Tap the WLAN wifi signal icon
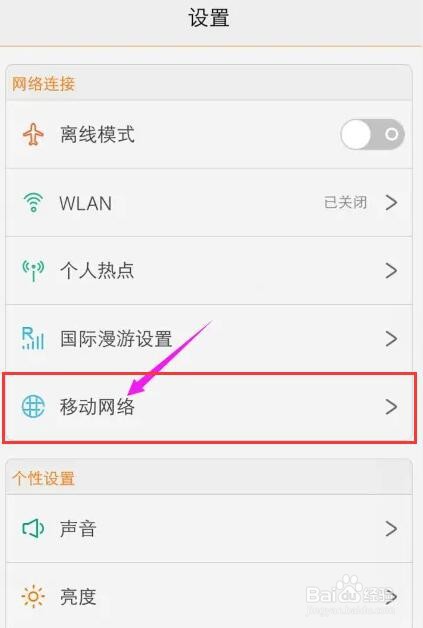The image size is (423, 628). [33, 202]
